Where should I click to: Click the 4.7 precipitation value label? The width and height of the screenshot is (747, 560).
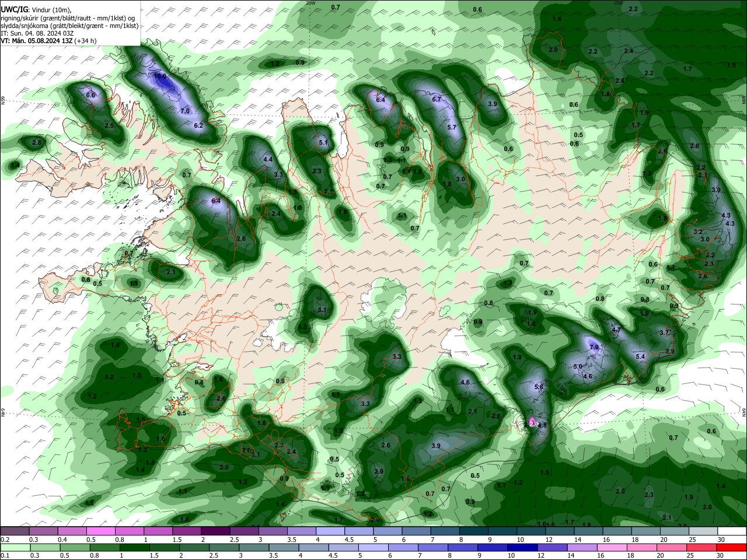pyautogui.click(x=616, y=330)
